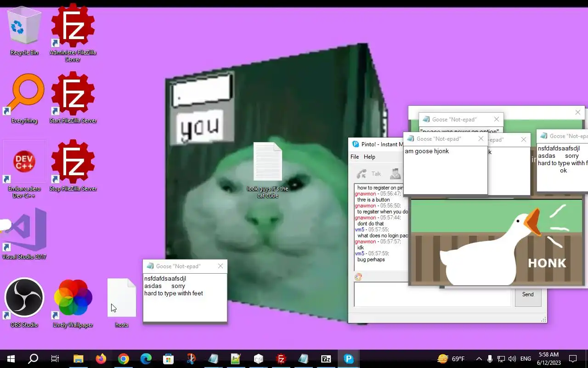Viewport: 588px width, 368px height.
Task: Open taskbar Search magnifier
Action: [33, 359]
